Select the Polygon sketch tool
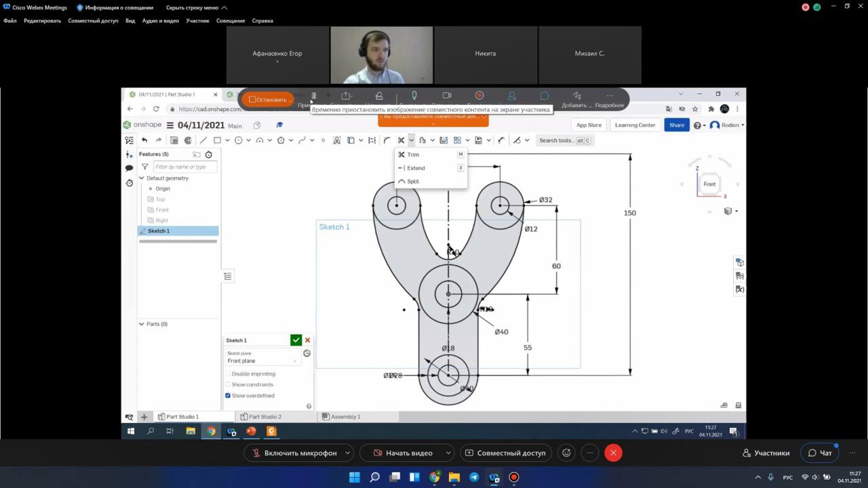Image resolution: width=868 pixels, height=488 pixels. pos(281,140)
